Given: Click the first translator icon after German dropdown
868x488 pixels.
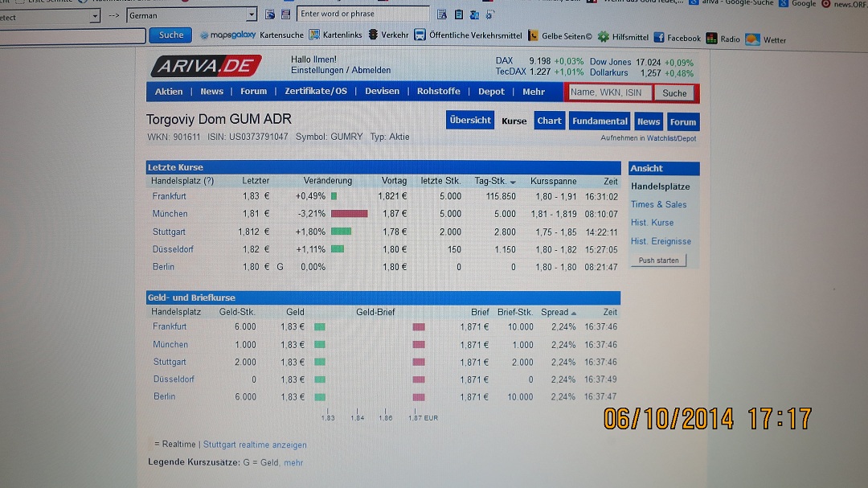Looking at the screenshot, I should (270, 14).
